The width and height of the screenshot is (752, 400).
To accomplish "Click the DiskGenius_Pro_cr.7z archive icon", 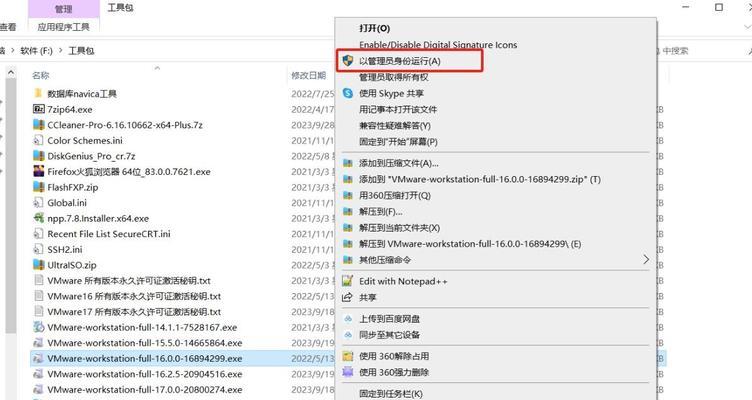I will point(38,156).
